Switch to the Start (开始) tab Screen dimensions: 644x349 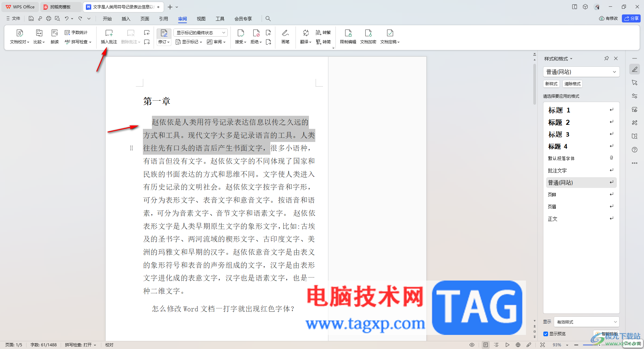107,19
